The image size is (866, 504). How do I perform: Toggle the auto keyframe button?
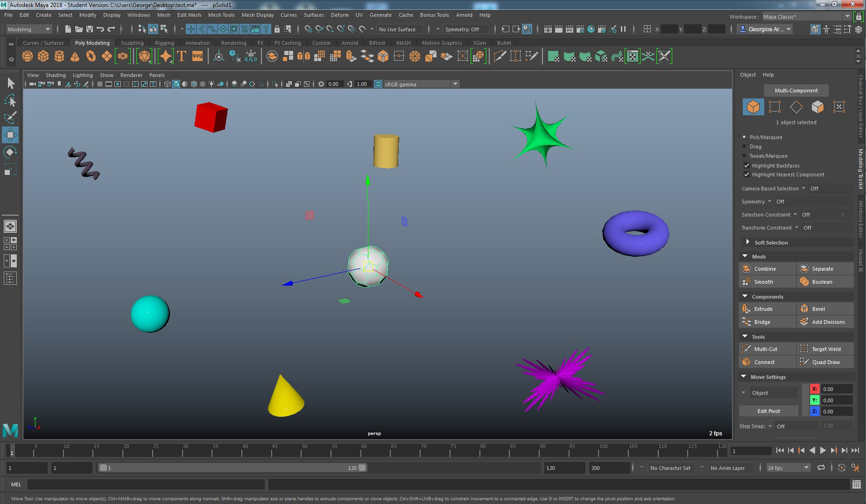pyautogui.click(x=842, y=468)
